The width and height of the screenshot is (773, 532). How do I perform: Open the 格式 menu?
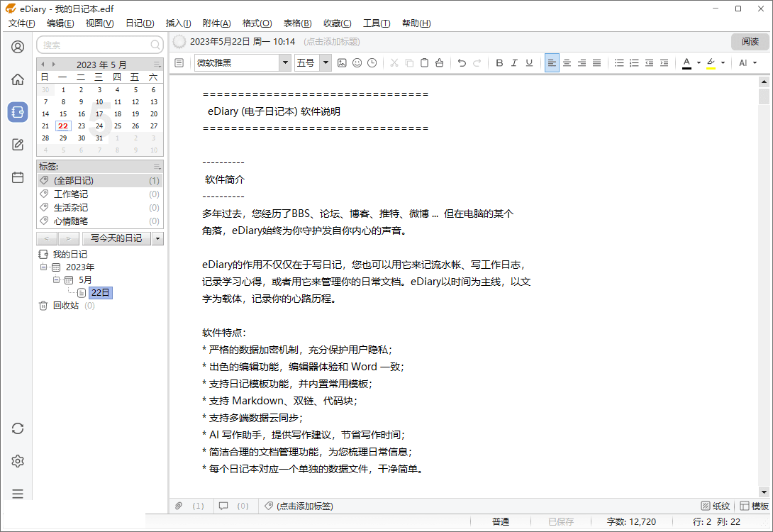click(256, 23)
